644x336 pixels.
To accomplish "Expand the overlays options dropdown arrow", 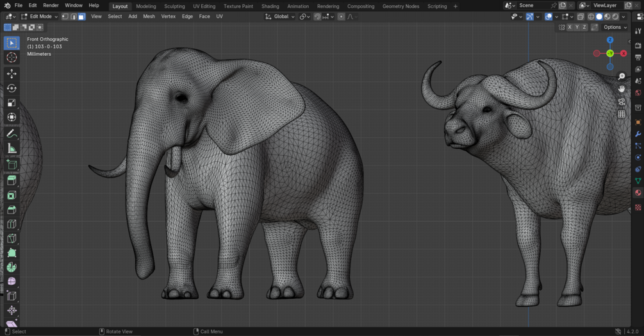I will [556, 17].
